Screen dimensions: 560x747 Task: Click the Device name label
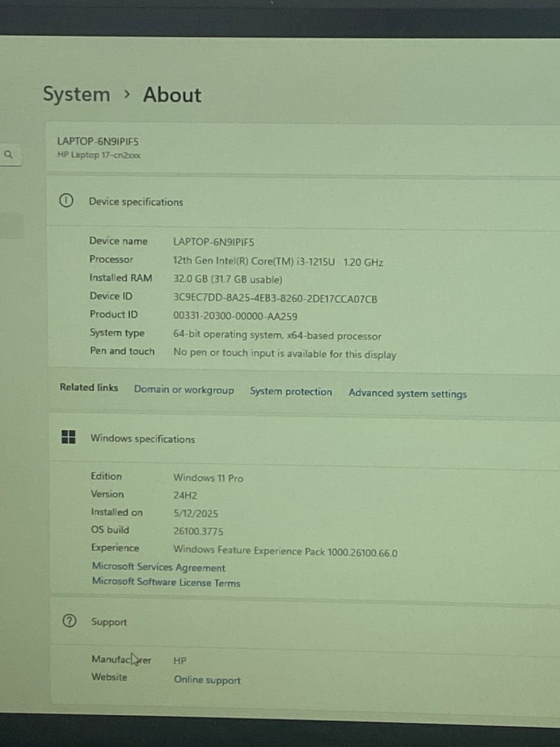(118, 241)
